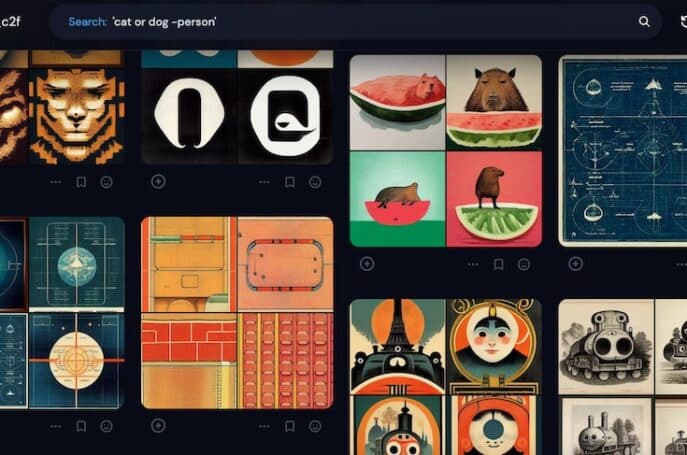React with smiley to globe blueprint set
Image resolution: width=687 pixels, height=455 pixels.
(x=106, y=426)
